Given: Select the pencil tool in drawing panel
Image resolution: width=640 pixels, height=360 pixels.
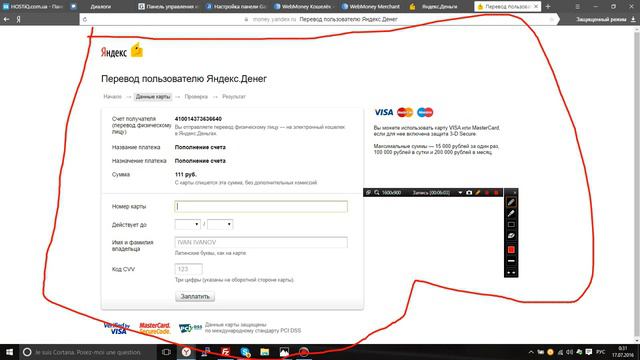Looking at the screenshot, I should 511,202.
